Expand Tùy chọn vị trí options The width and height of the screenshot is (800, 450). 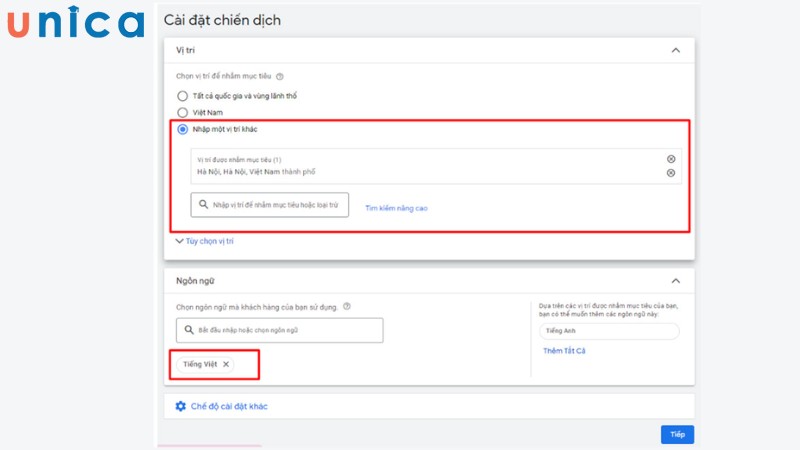click(204, 241)
